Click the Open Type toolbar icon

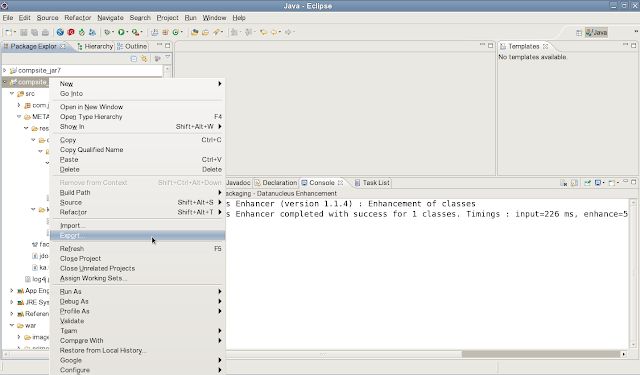click(195, 32)
